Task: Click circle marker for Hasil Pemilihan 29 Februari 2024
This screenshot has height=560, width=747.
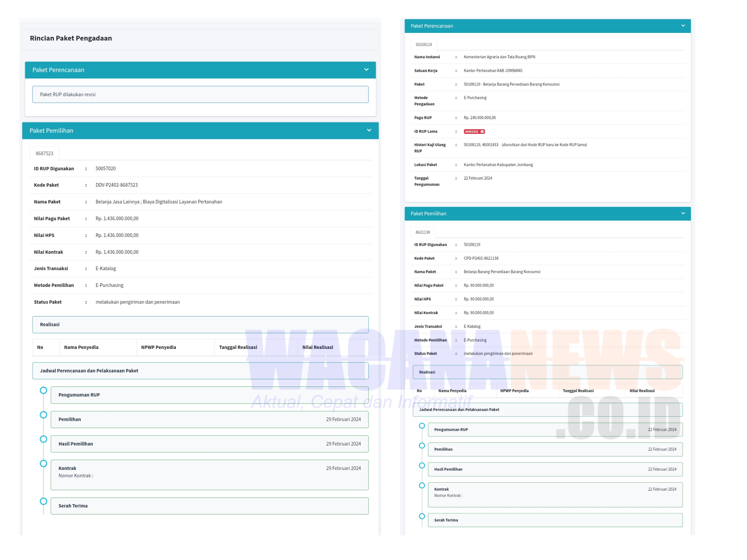Action: click(43, 439)
